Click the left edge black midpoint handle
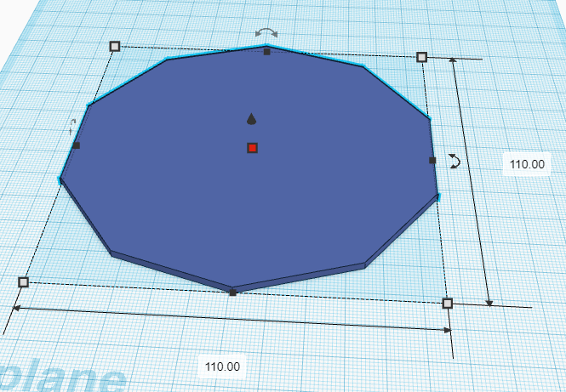Screen dimensions: 566x392 point(76,145)
